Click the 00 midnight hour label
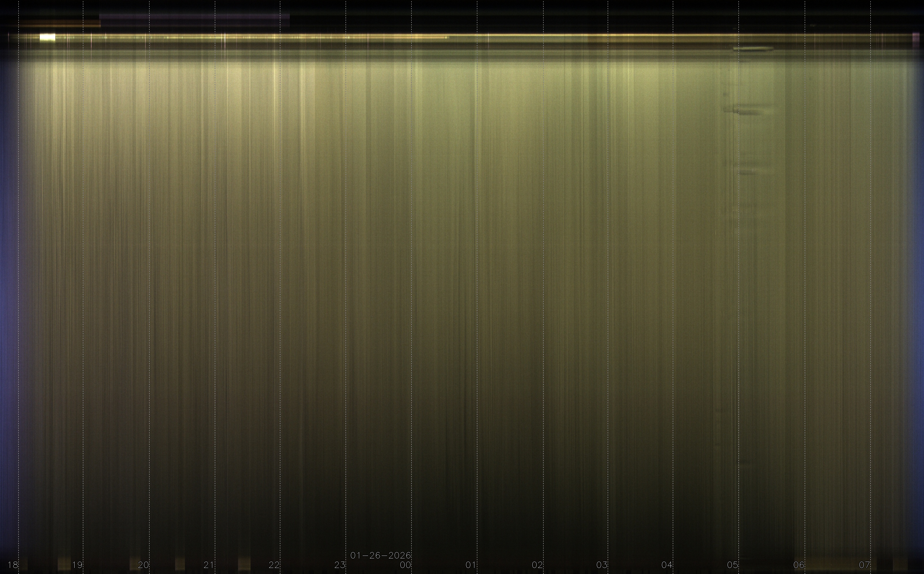The width and height of the screenshot is (924, 574). point(405,565)
